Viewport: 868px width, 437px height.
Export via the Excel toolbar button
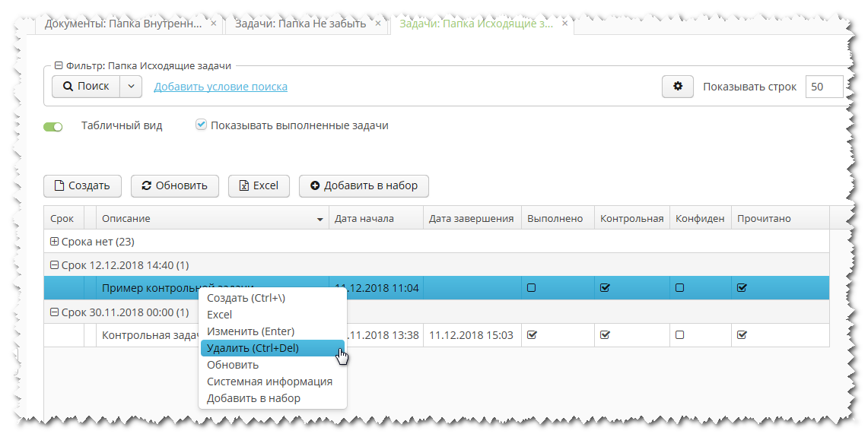(x=259, y=185)
